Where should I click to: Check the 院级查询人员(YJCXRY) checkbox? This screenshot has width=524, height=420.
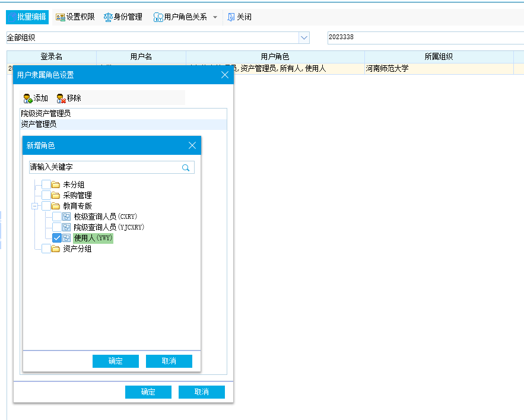(57, 227)
